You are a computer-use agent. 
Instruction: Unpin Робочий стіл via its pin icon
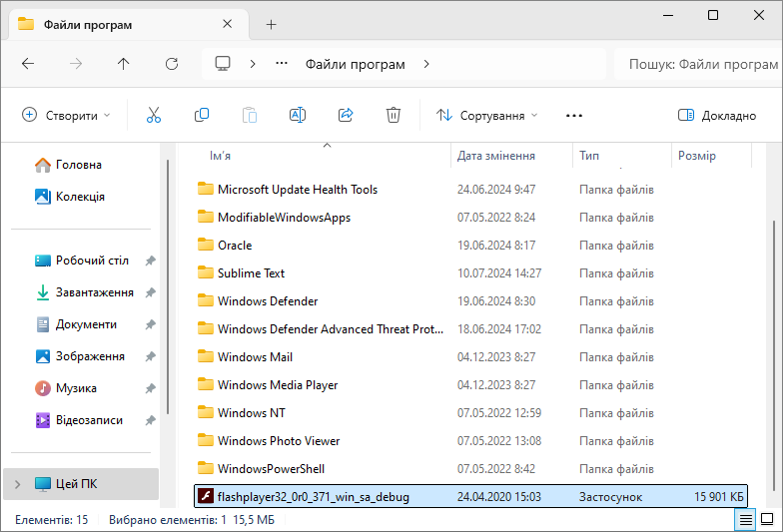[150, 261]
